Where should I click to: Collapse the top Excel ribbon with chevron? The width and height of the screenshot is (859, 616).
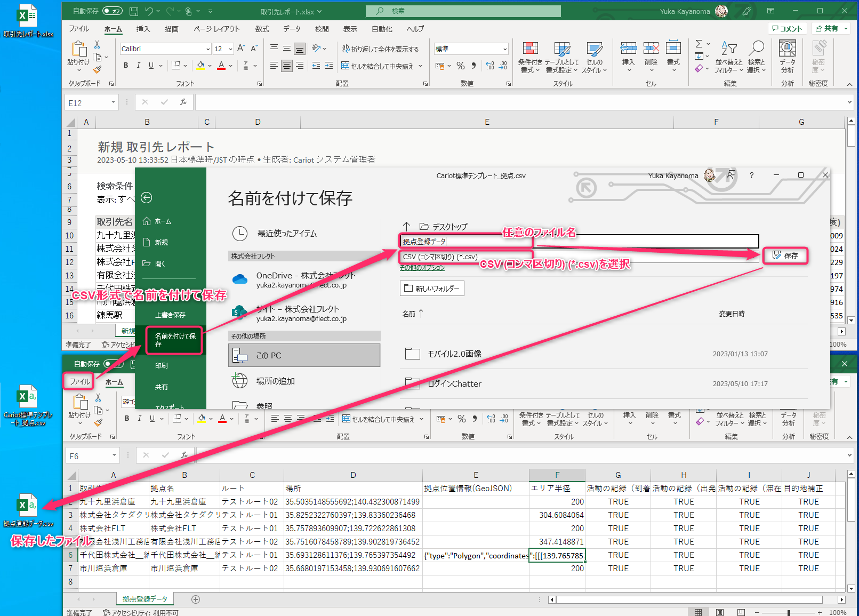849,84
